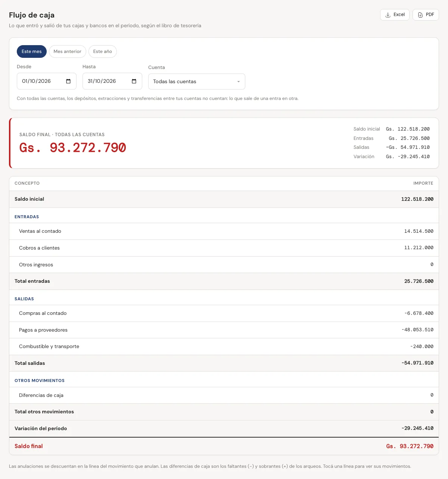The height and width of the screenshot is (479, 448).
Task: Open the Otros ingresos row
Action: point(224,265)
